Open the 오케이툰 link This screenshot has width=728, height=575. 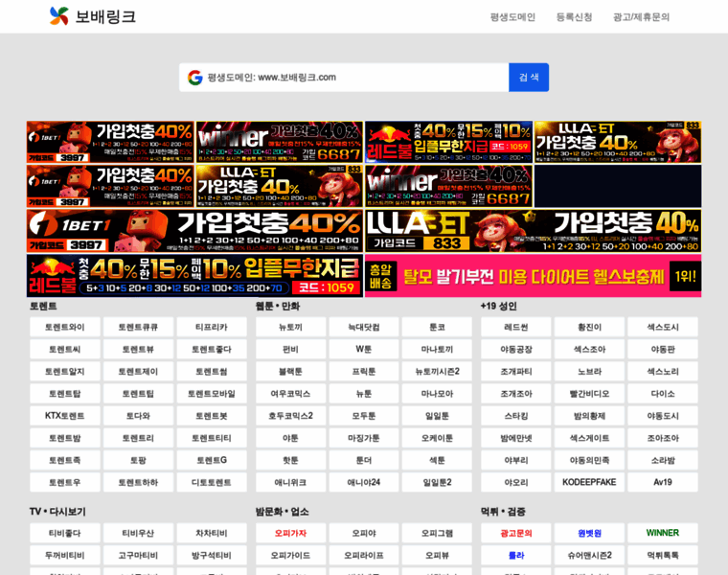point(437,438)
